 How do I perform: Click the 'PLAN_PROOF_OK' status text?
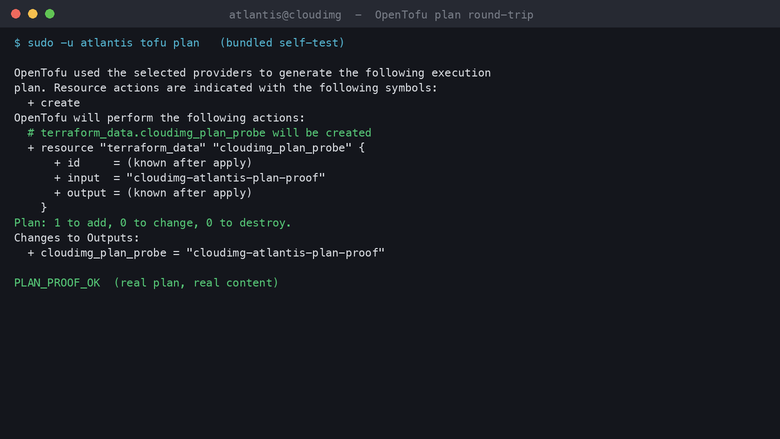click(57, 283)
